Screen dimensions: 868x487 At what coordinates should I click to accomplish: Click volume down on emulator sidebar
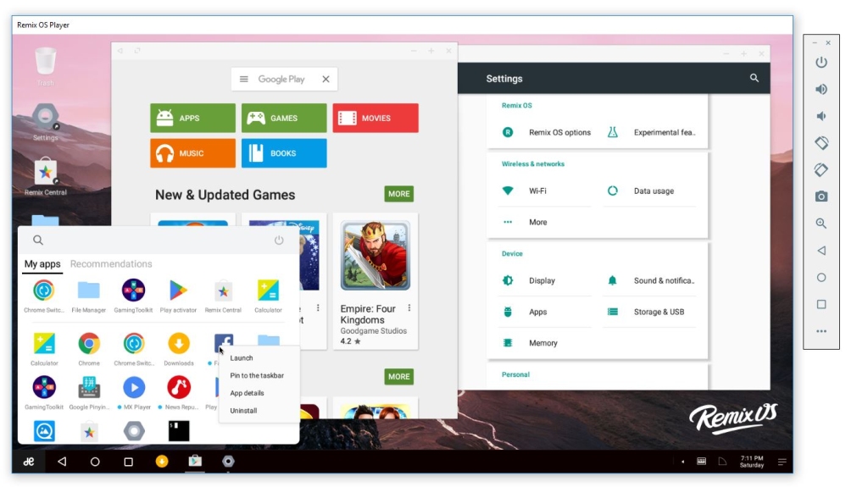[x=821, y=116]
